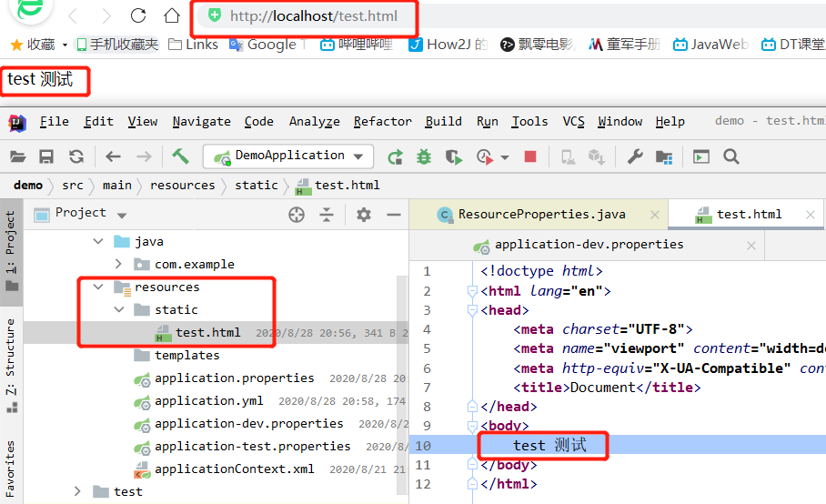The height and width of the screenshot is (504, 826).
Task: Select application.yml file
Action: (x=208, y=401)
